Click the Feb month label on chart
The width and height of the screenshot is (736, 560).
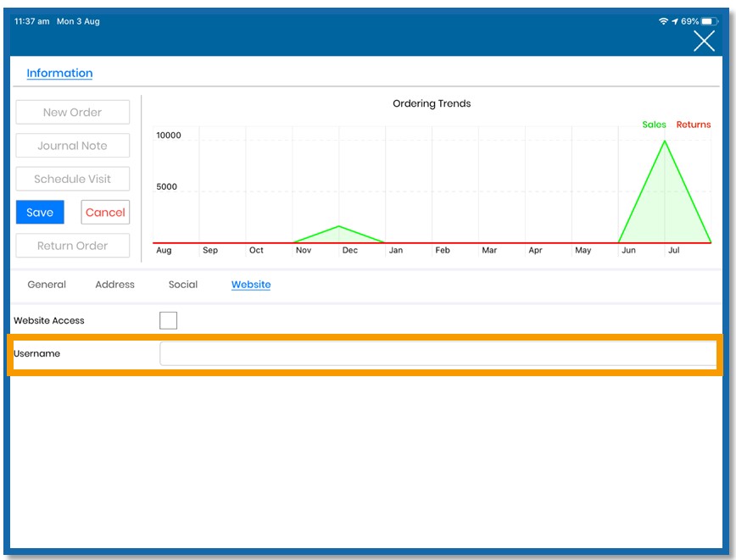442,250
